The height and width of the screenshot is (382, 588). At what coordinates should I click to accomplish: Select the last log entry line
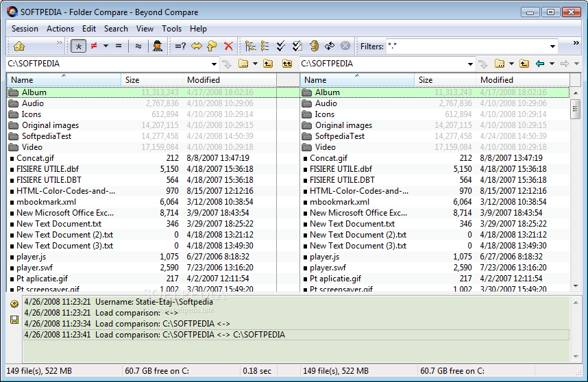point(296,335)
